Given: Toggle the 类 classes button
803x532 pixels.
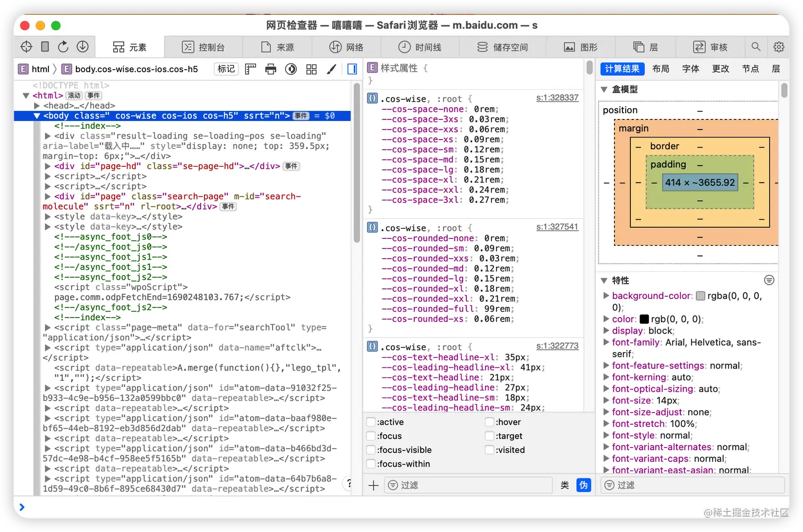Looking at the screenshot, I should tap(565, 485).
